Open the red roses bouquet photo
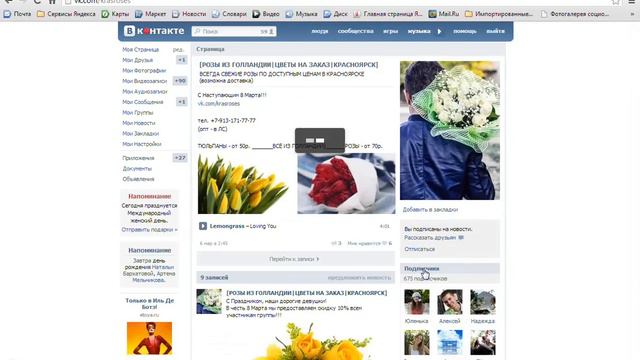The width and height of the screenshot is (640, 360). pyautogui.click(x=346, y=183)
